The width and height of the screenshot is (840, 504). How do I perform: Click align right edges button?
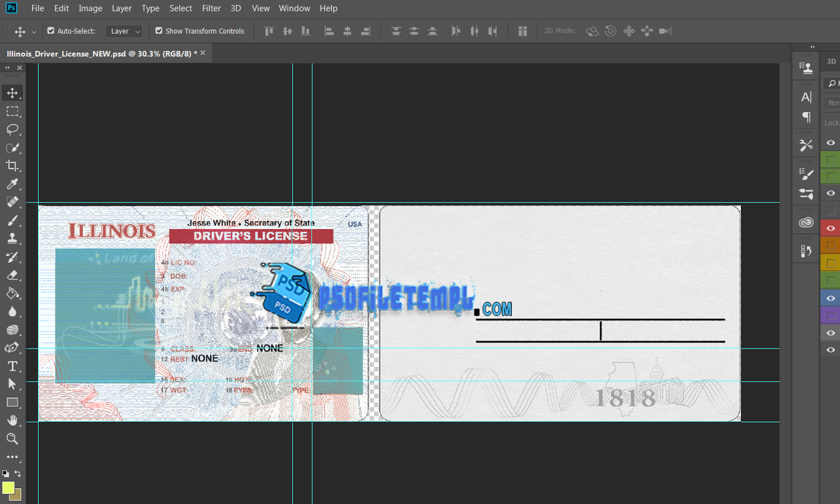coord(366,31)
